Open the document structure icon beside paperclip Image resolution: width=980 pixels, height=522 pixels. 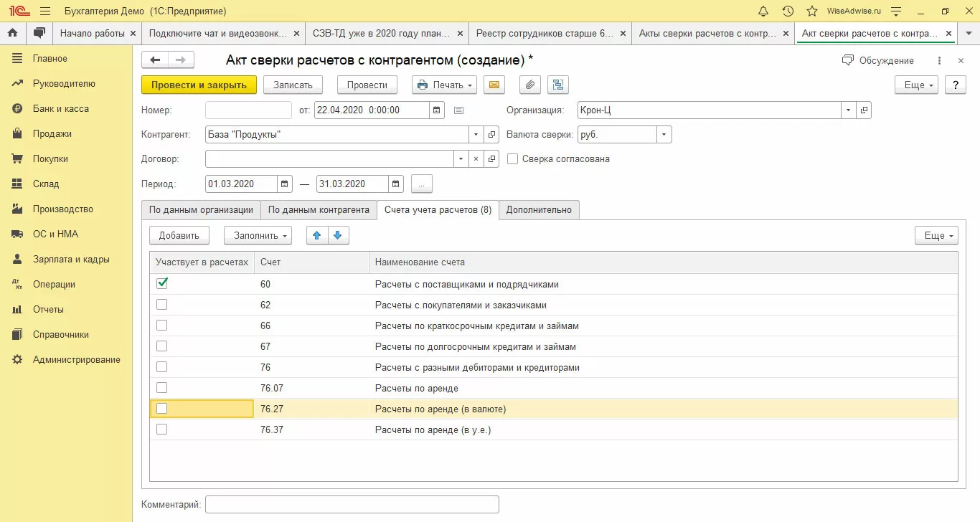[x=557, y=85]
